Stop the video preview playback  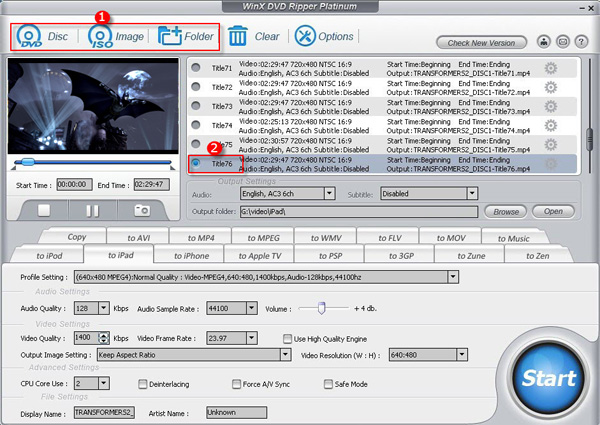pos(44,210)
